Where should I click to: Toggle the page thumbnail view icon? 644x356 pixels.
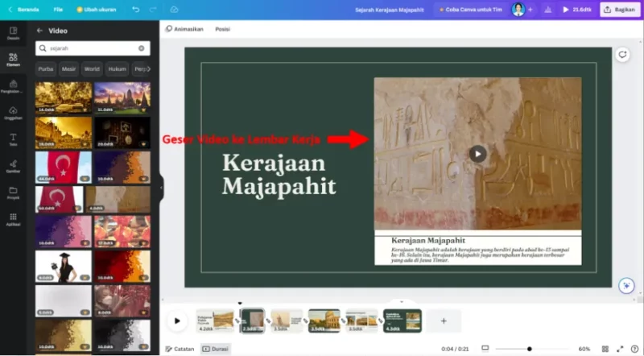[x=485, y=348]
